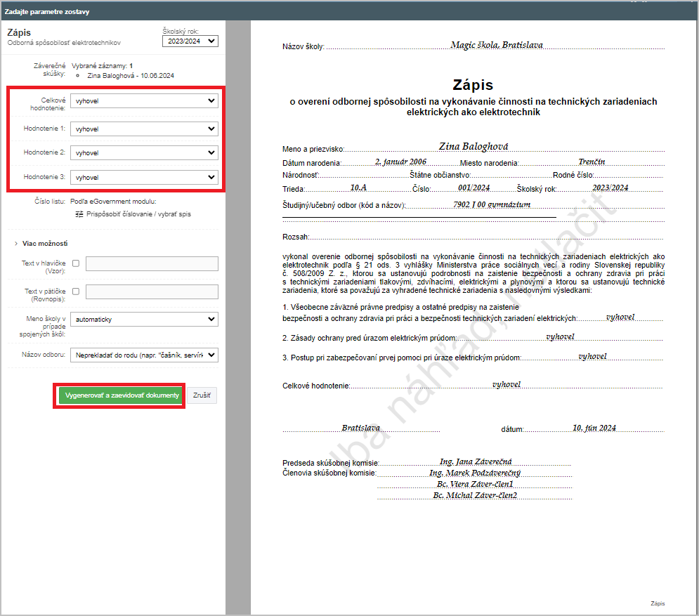The height and width of the screenshot is (616, 699).
Task: Open the Hodnotenie 1 dropdown
Action: [144, 129]
